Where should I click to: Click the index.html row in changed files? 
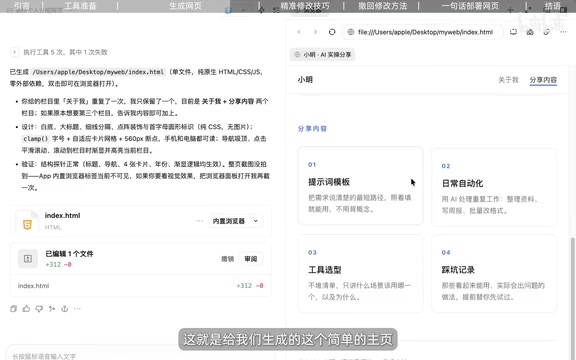140,285
